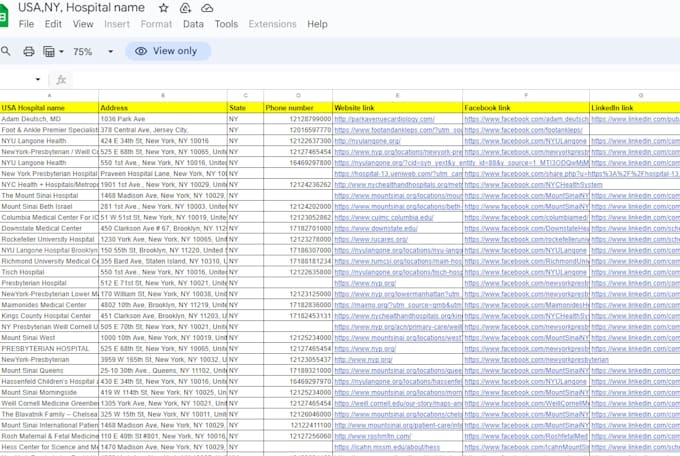This screenshot has width=680, height=456.
Task: Select column A header
Action: 49,95
